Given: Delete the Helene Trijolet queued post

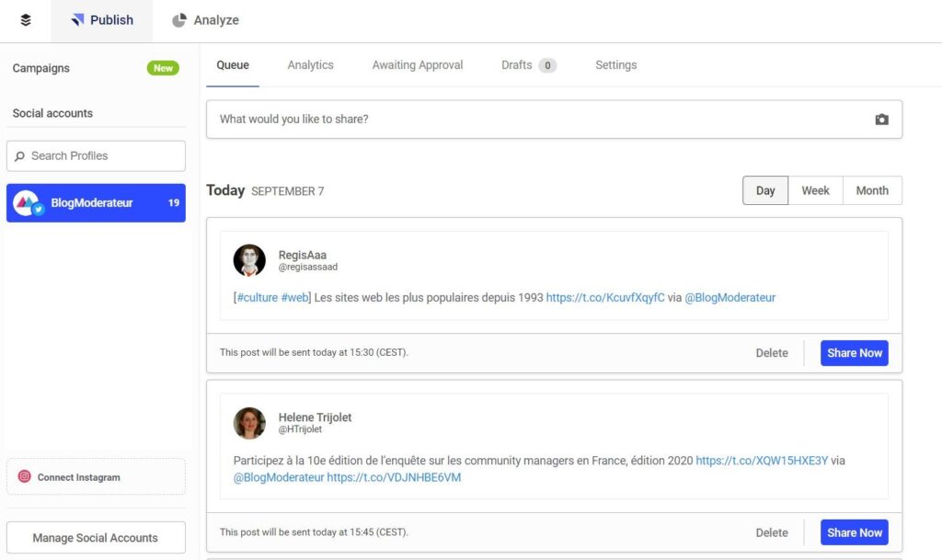Looking at the screenshot, I should coord(771,532).
